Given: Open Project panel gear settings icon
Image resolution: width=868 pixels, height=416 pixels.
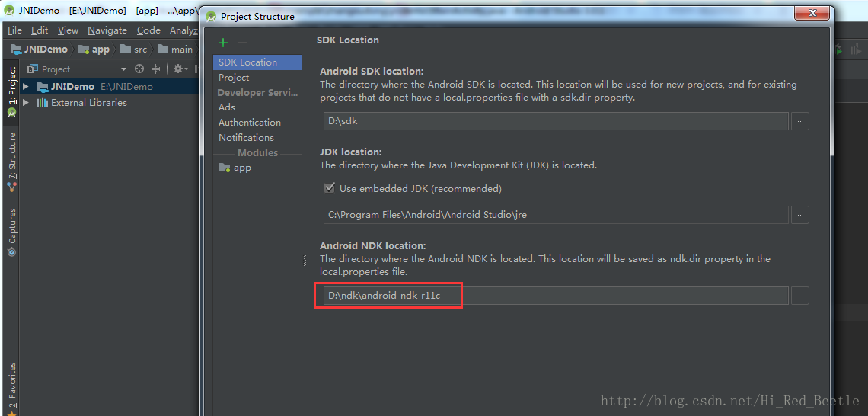Looking at the screenshot, I should [x=178, y=69].
